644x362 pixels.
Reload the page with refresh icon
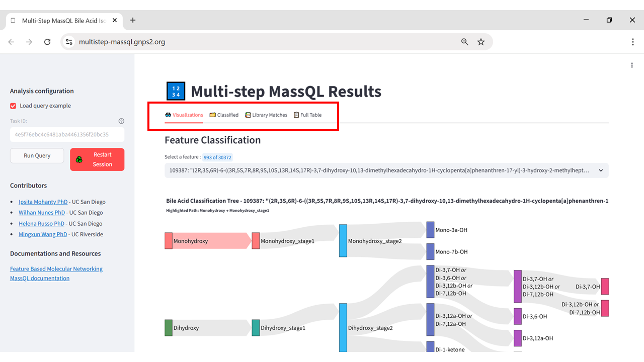(x=47, y=42)
